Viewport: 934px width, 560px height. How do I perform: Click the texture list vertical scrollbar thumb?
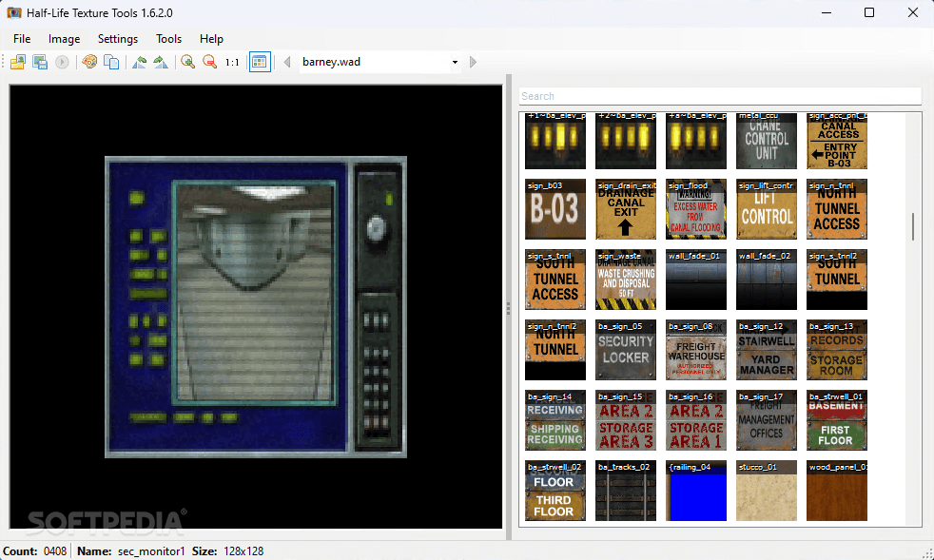point(912,227)
